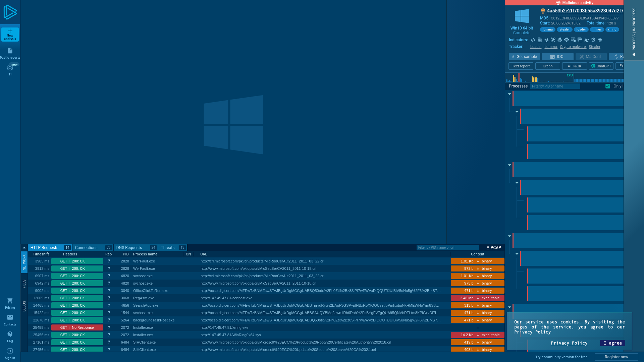The image size is (644, 362).
Task: Switch to DNS Requests tab
Action: pyautogui.click(x=136, y=248)
